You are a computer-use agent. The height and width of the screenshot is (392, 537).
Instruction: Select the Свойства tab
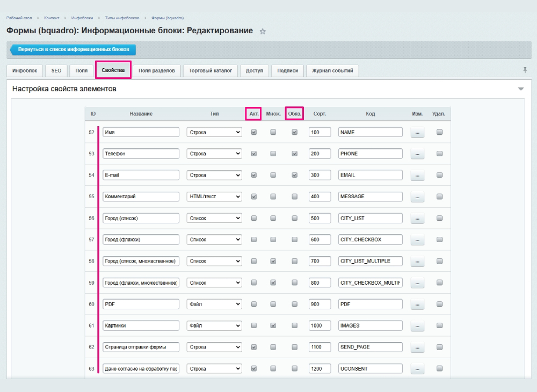tap(113, 70)
